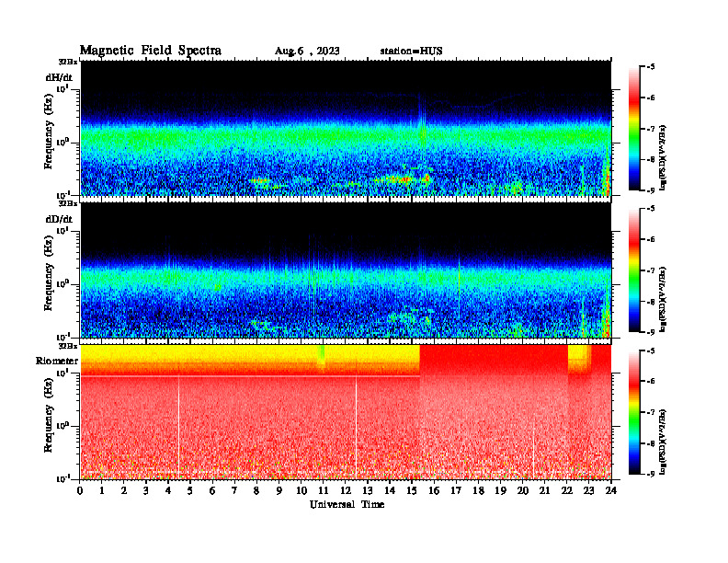Click the -7 tick on dD/dt color bar
728x563 pixels.
tap(651, 270)
